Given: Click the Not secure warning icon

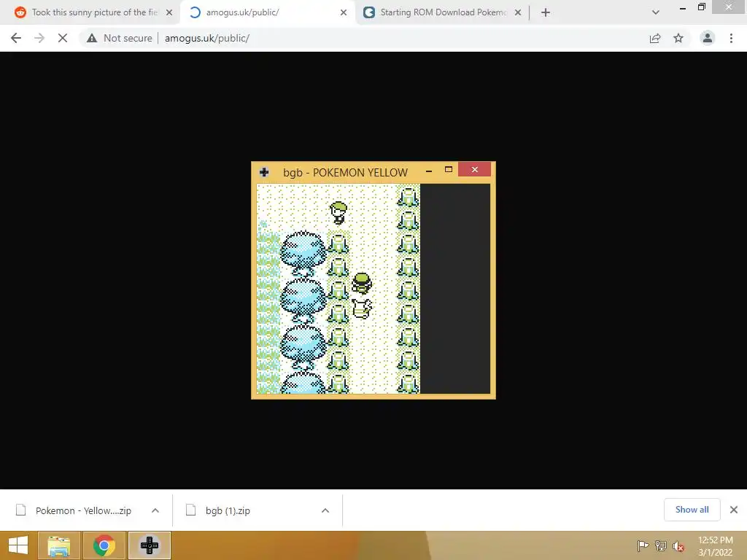Looking at the screenshot, I should pyautogui.click(x=92, y=38).
